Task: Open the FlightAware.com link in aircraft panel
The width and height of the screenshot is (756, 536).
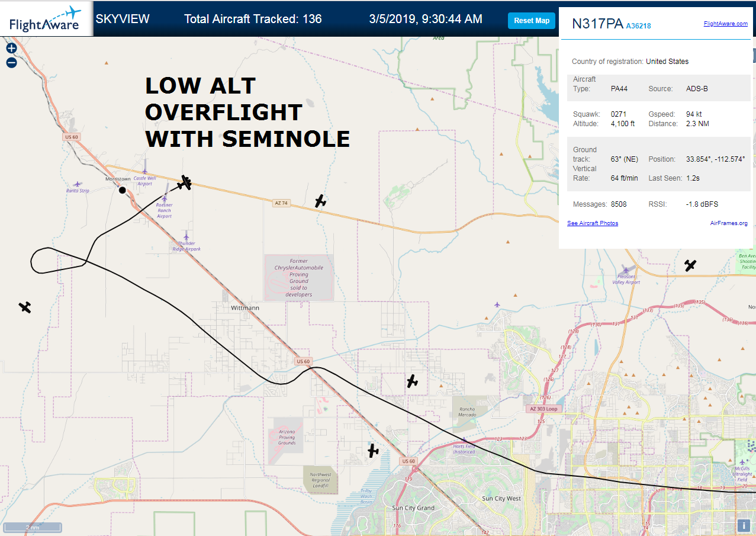Action: (x=726, y=24)
